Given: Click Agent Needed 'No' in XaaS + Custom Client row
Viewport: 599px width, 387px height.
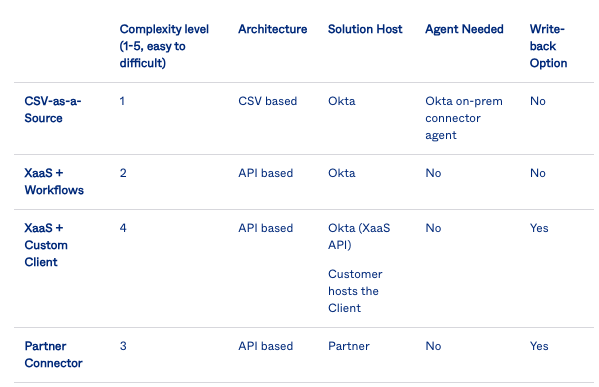Looking at the screenshot, I should [x=433, y=228].
